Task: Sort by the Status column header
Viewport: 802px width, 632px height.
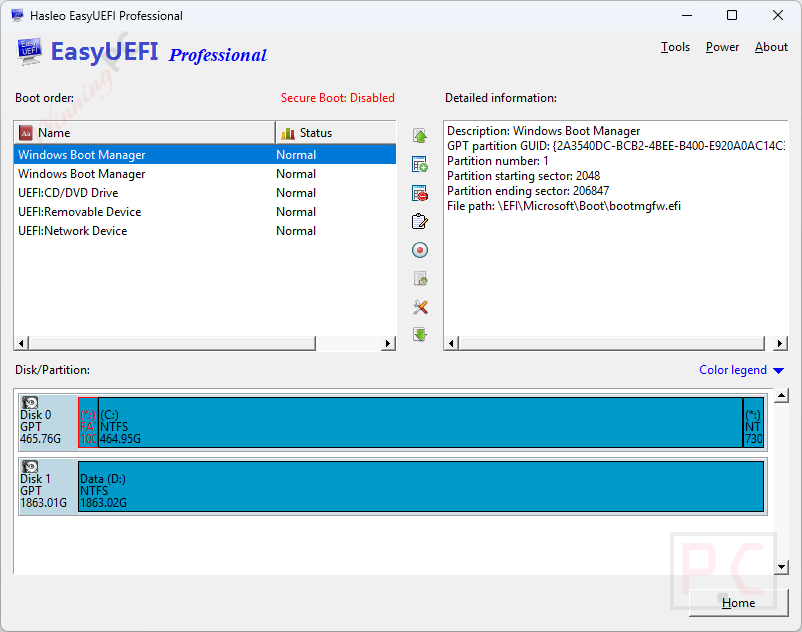Action: (x=336, y=133)
